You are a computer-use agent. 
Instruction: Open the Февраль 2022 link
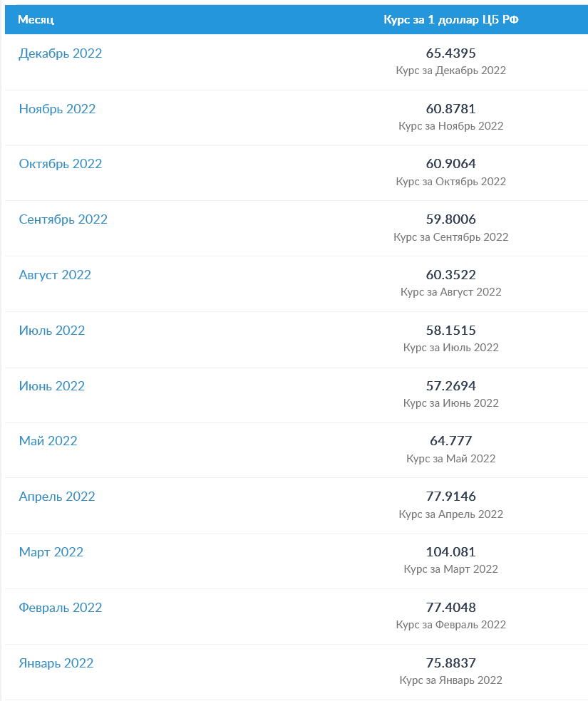coord(61,608)
